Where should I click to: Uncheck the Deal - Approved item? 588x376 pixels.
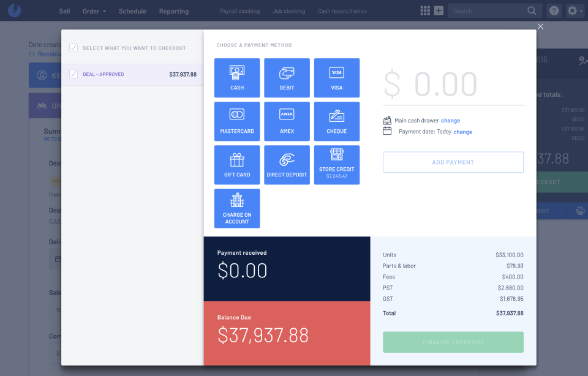(74, 73)
